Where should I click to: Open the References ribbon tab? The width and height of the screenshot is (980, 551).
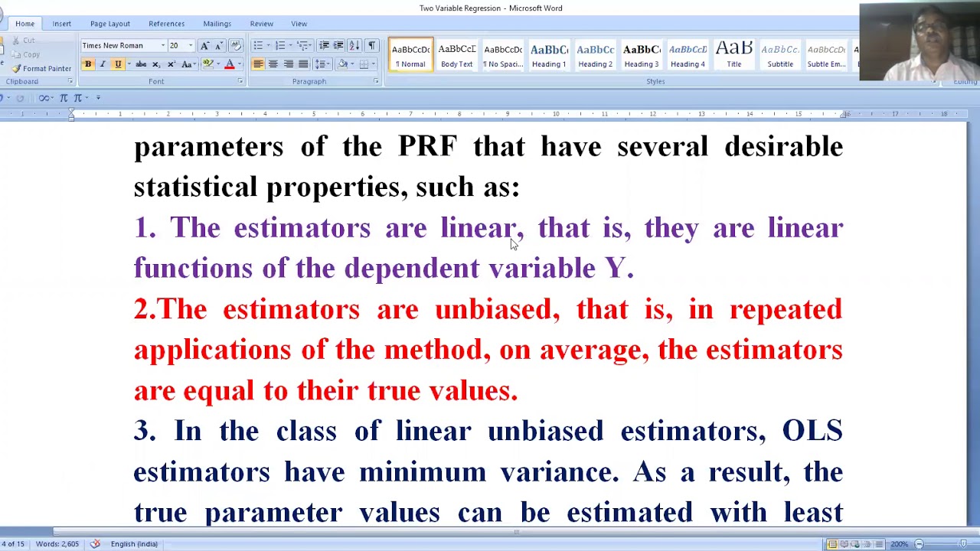point(166,24)
